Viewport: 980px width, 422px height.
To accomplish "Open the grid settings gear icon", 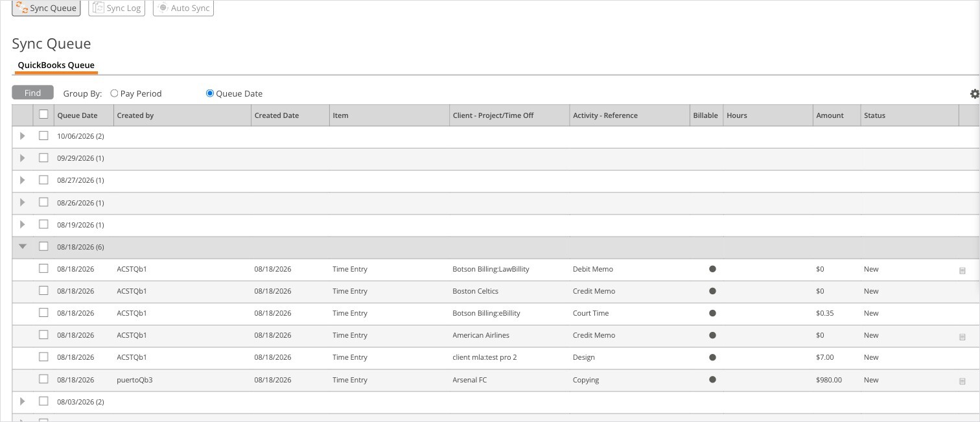I will pos(974,94).
